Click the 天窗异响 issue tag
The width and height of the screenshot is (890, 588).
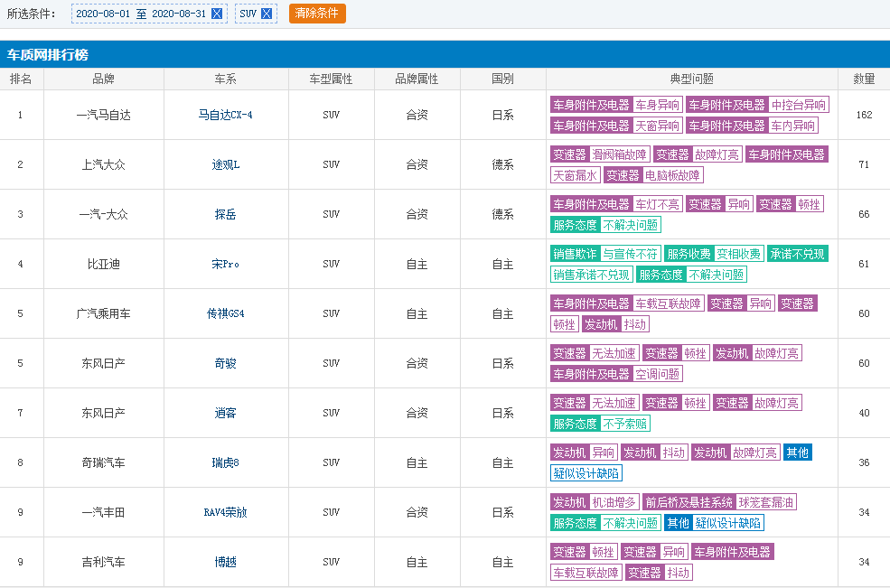point(657,126)
